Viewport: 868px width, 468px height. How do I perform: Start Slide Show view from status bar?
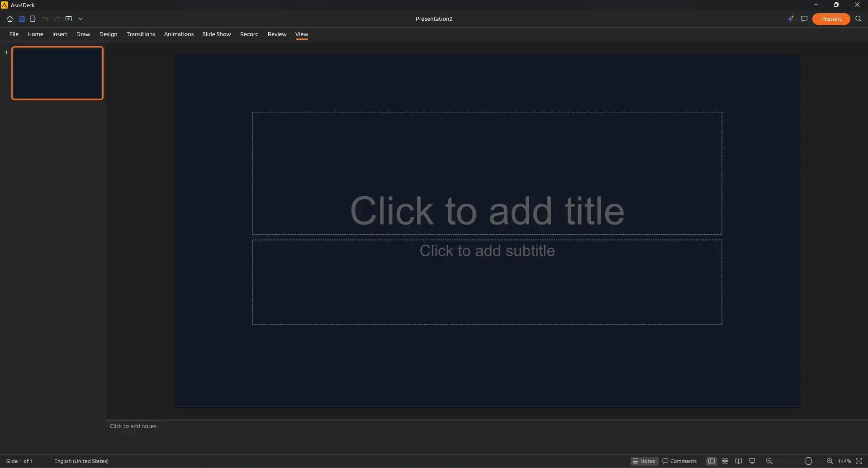(752, 461)
